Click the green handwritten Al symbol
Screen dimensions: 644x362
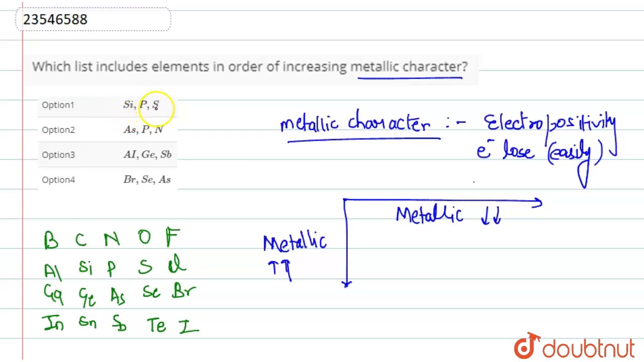pos(52,270)
